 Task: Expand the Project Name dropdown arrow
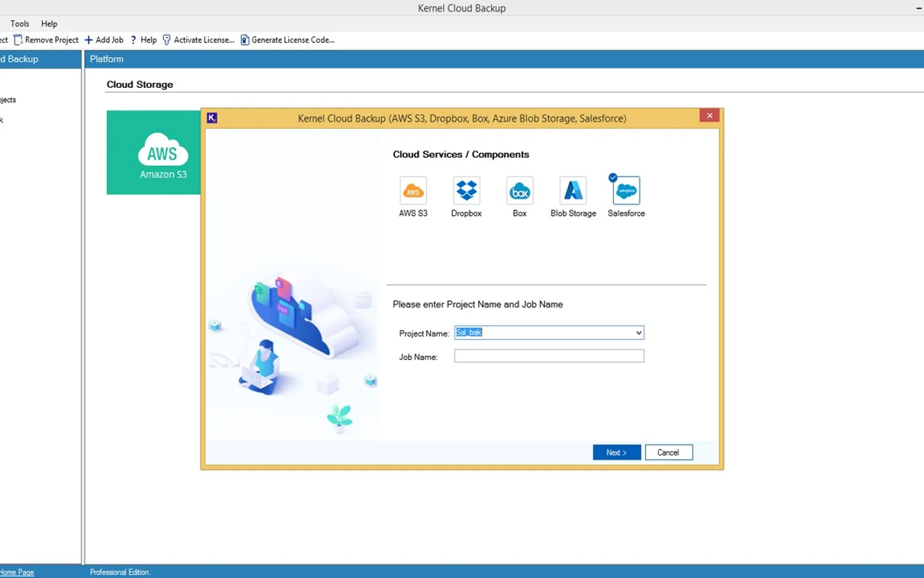pos(639,333)
